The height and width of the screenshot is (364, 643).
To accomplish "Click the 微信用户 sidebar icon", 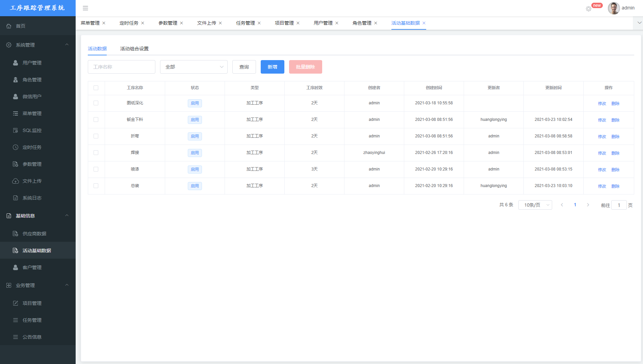I will click(x=16, y=97).
